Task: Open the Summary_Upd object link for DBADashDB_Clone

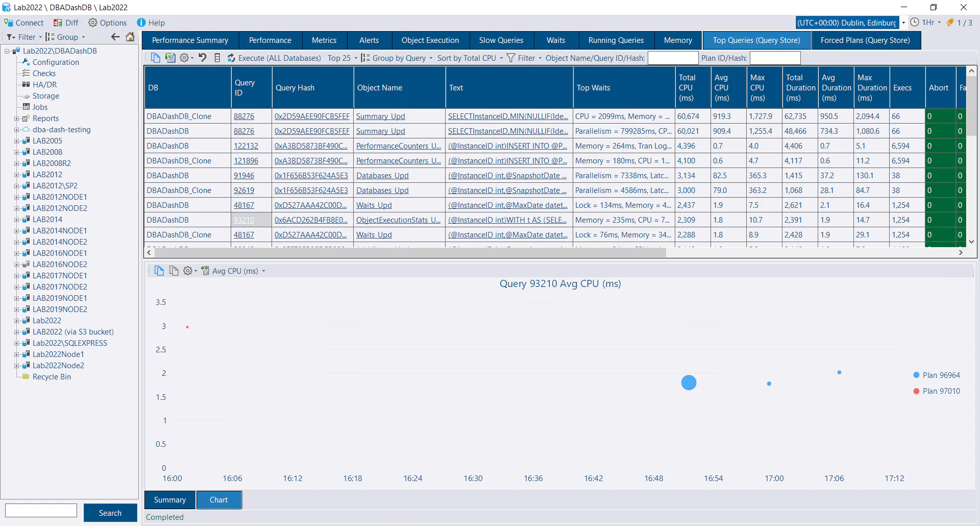Action: [x=380, y=116]
